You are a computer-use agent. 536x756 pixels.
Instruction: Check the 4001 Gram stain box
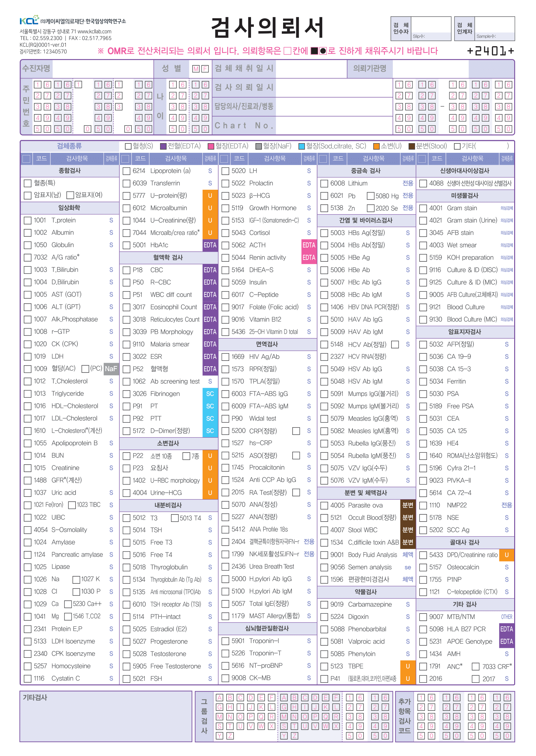(x=423, y=208)
